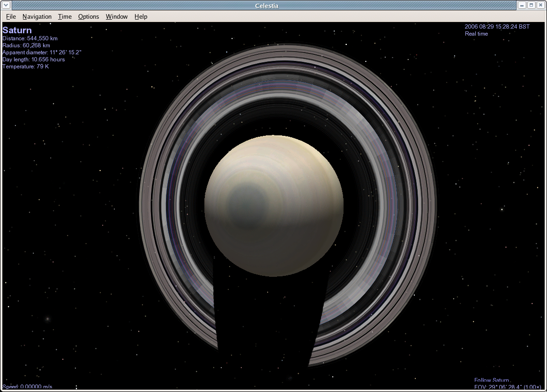Click the Follow Saturn status text
The width and height of the screenshot is (547, 392).
(x=491, y=380)
